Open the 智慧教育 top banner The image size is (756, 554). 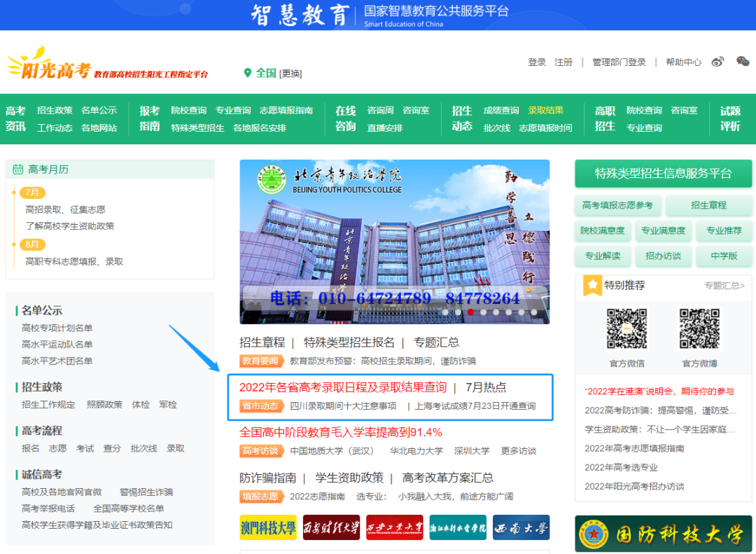click(379, 15)
